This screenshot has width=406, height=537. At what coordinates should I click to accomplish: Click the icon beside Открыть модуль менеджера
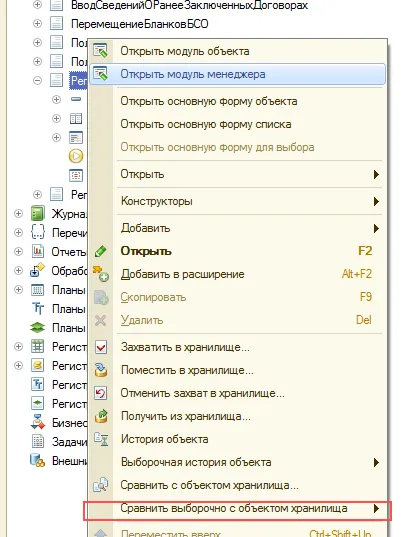101,73
